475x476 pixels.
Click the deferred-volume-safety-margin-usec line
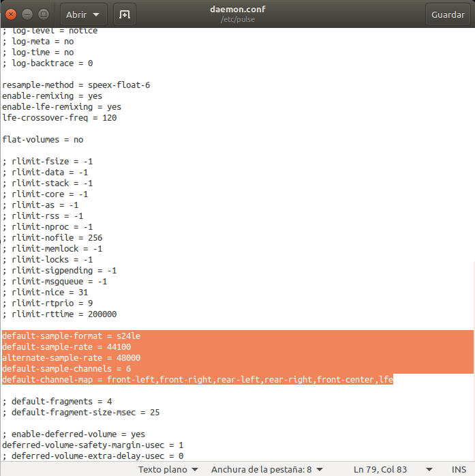point(93,445)
